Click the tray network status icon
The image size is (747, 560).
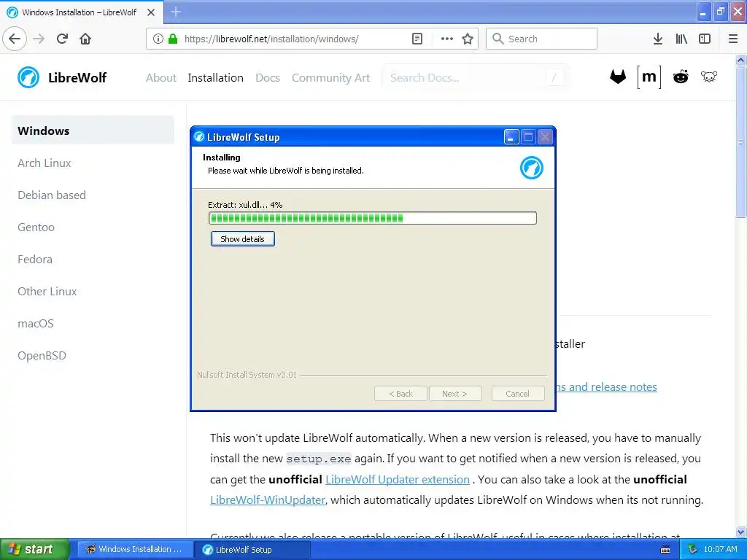click(692, 550)
